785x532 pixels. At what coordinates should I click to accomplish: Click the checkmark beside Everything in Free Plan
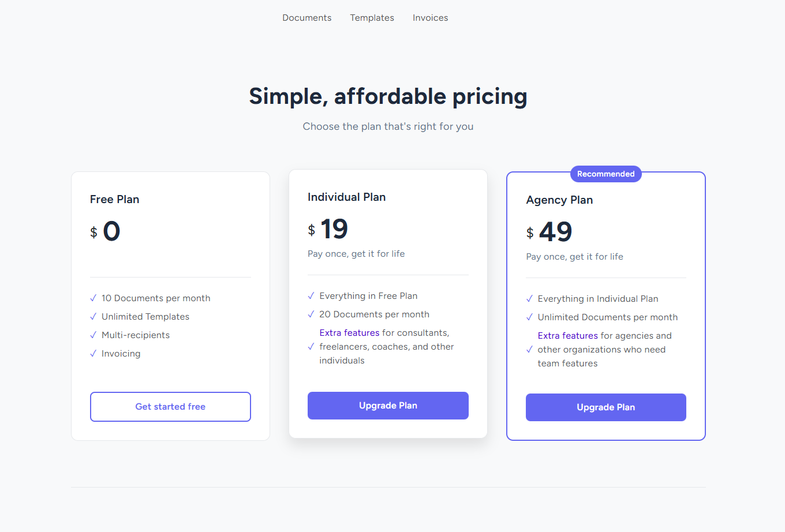[311, 295]
